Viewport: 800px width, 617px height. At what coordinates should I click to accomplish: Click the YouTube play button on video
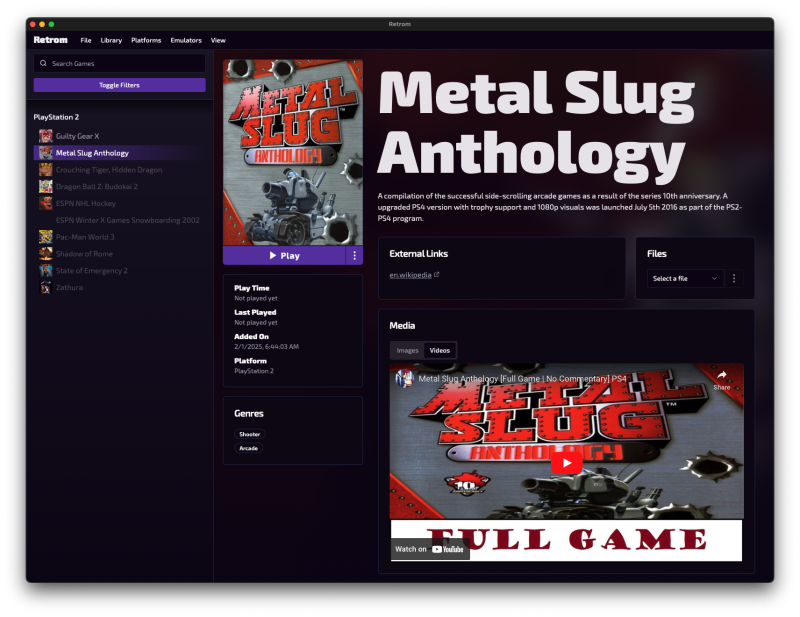(x=566, y=463)
